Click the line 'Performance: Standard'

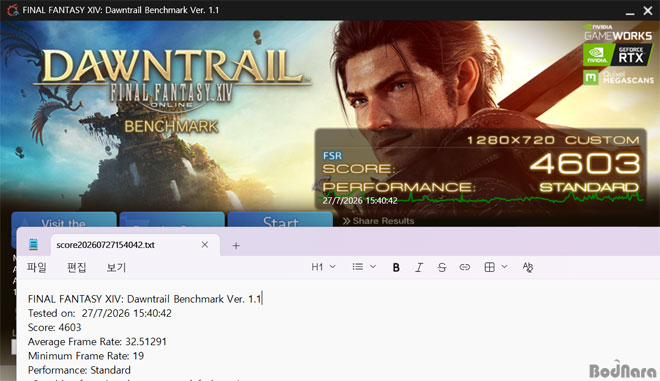[x=79, y=370]
